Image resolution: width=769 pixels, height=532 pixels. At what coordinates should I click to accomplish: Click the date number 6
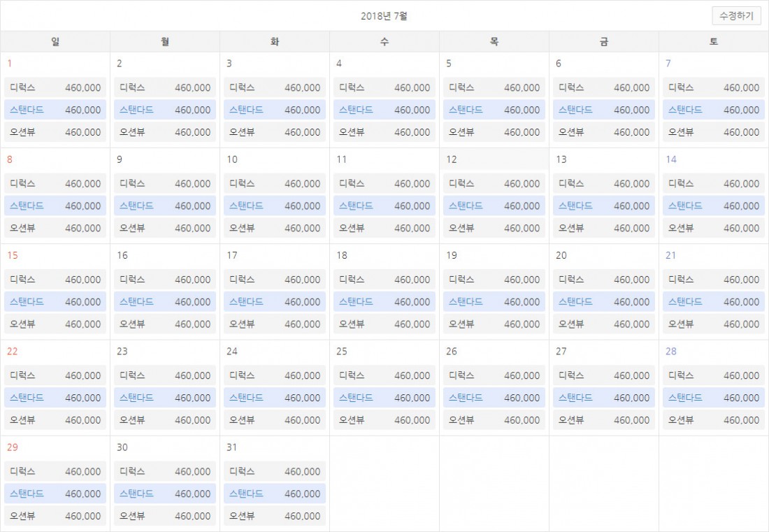coord(559,63)
